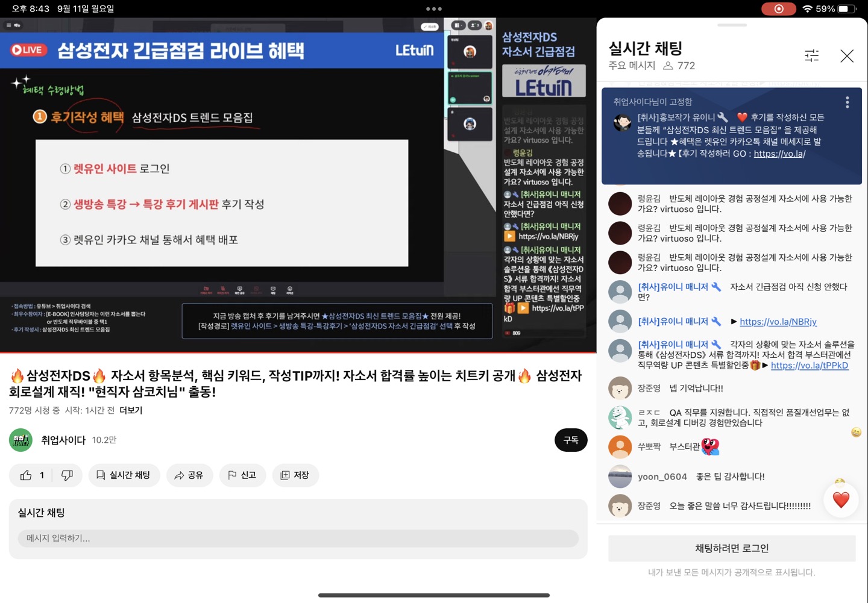868x603 pixels.
Task: Dislike the video with thumbs down
Action: click(67, 475)
